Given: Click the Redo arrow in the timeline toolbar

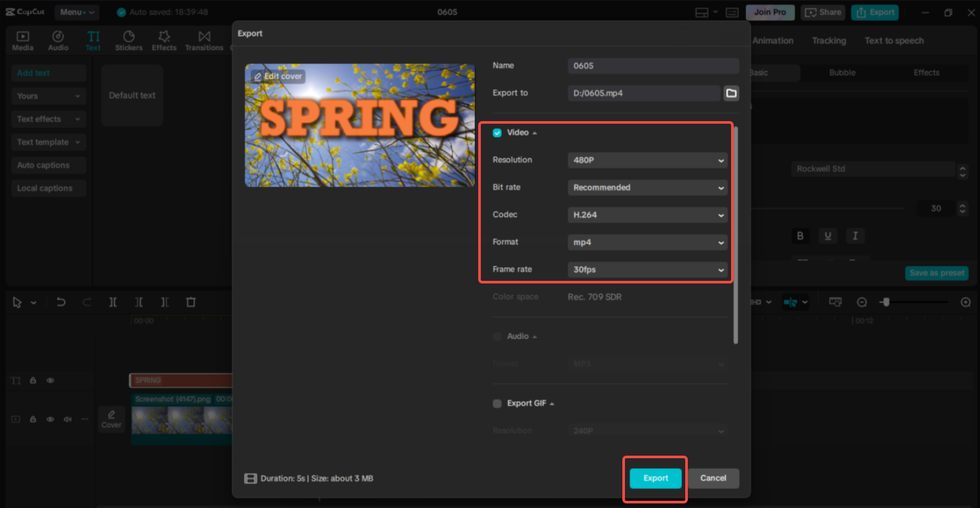Looking at the screenshot, I should (87, 302).
